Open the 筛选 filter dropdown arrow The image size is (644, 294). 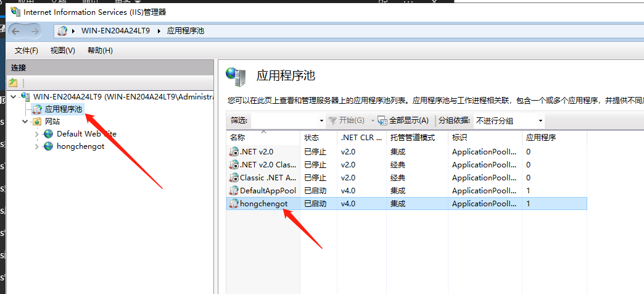coord(321,121)
